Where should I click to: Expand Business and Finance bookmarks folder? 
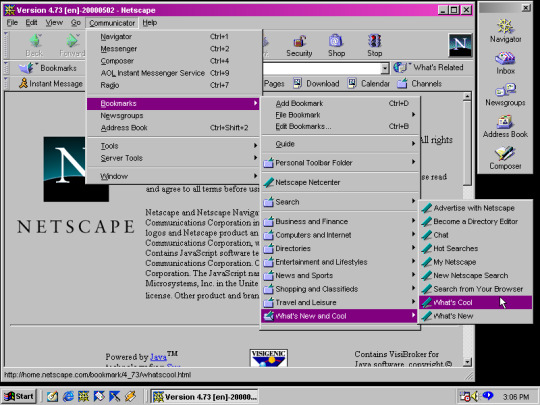pos(340,221)
